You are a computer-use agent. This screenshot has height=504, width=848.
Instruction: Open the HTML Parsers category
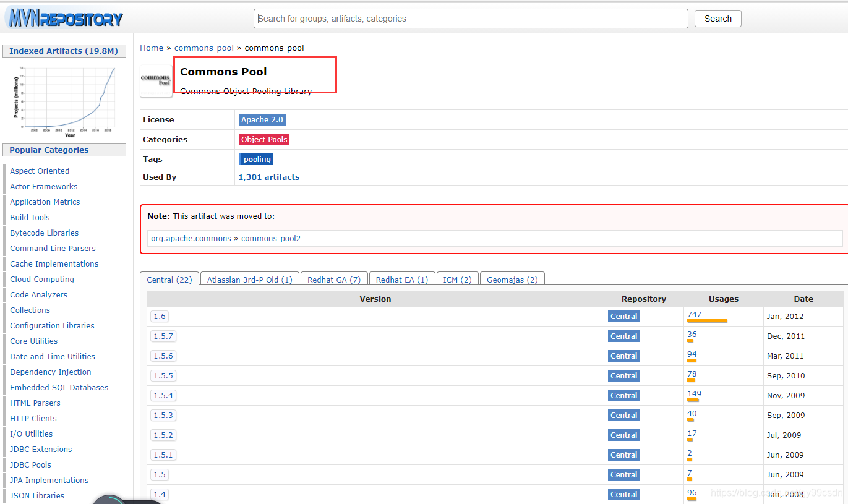[35, 403]
